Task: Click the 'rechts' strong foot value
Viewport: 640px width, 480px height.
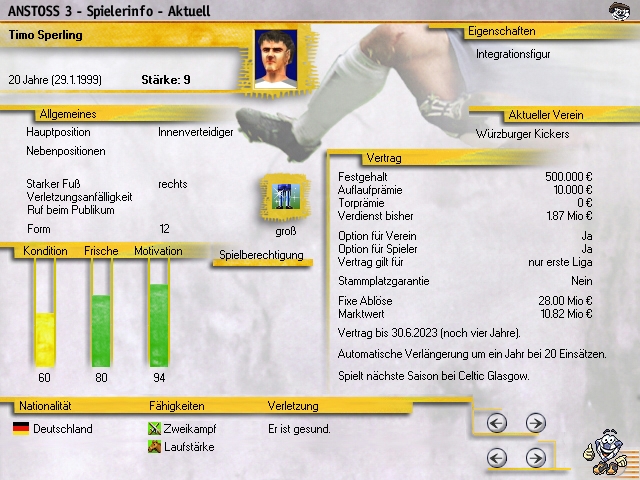Action: click(x=173, y=184)
